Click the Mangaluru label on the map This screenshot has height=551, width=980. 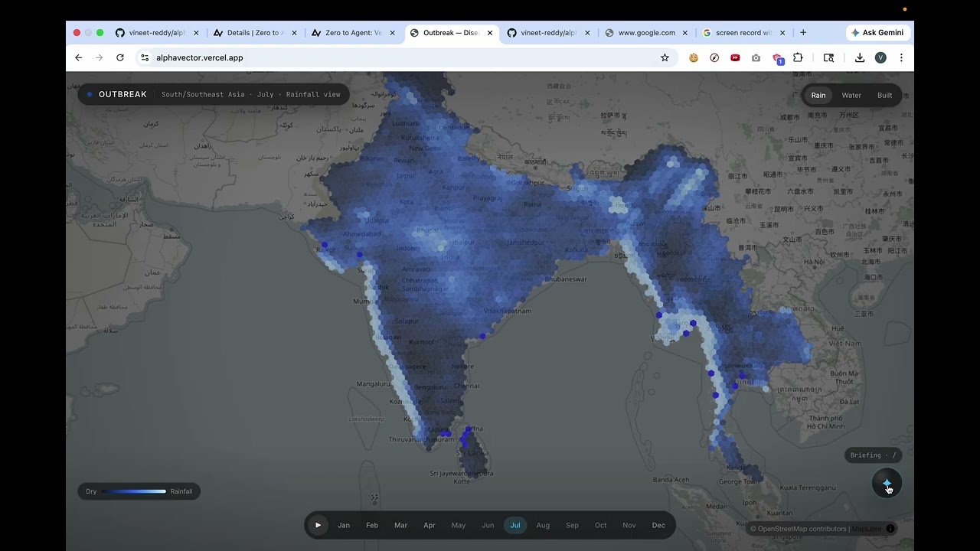pos(374,383)
